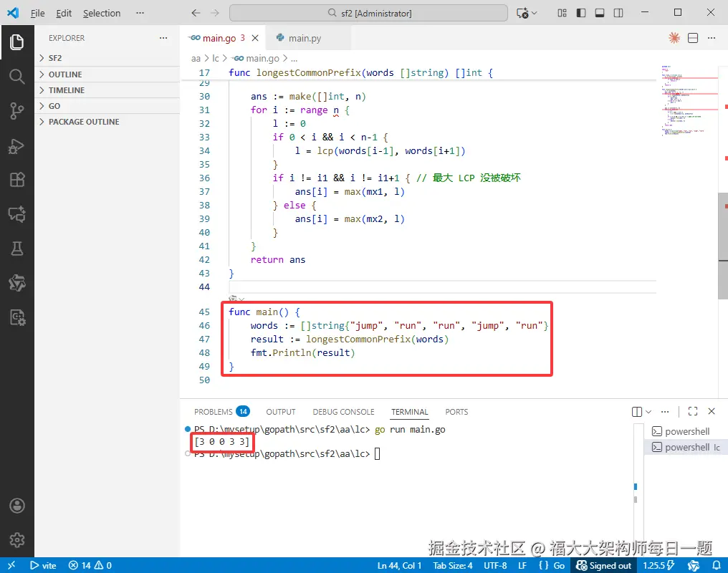Open the Extensions view
Viewport: 728px width, 573px height.
coord(16,180)
